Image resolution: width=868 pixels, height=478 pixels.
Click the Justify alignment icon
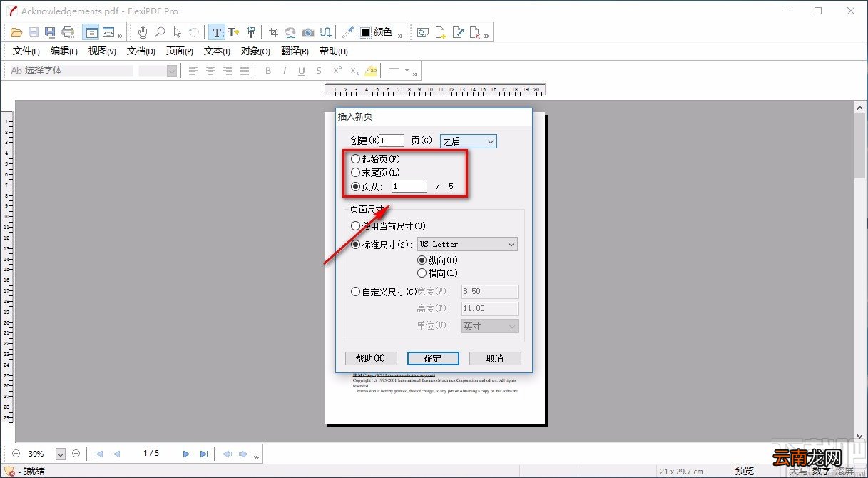tap(245, 71)
